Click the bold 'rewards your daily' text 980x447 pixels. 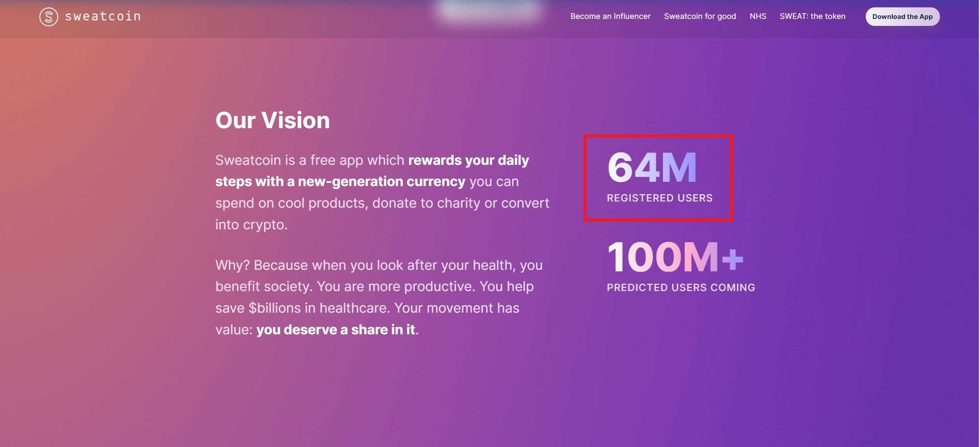coord(468,160)
